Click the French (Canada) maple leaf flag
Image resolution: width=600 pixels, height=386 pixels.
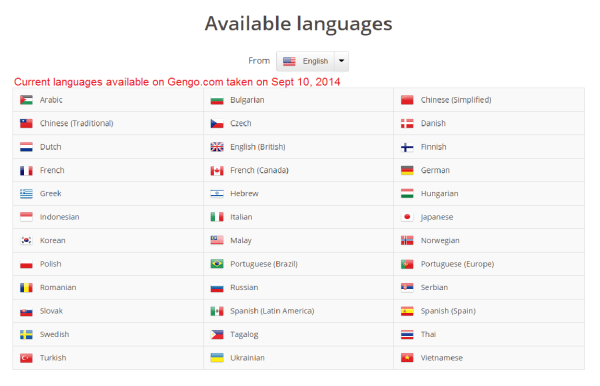click(x=217, y=170)
